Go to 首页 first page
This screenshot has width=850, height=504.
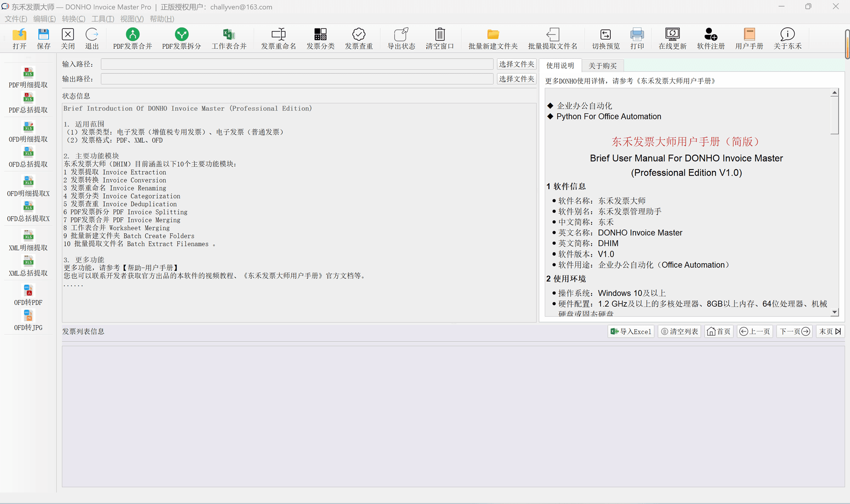719,331
